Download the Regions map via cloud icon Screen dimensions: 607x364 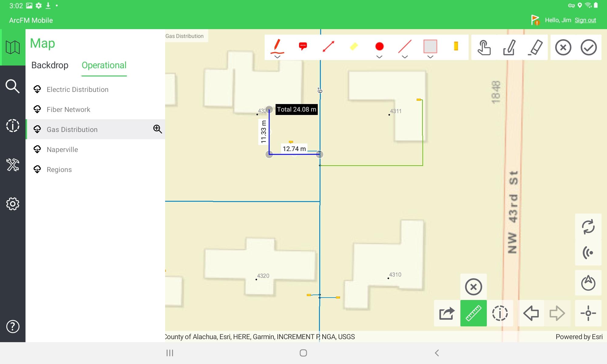point(37,169)
